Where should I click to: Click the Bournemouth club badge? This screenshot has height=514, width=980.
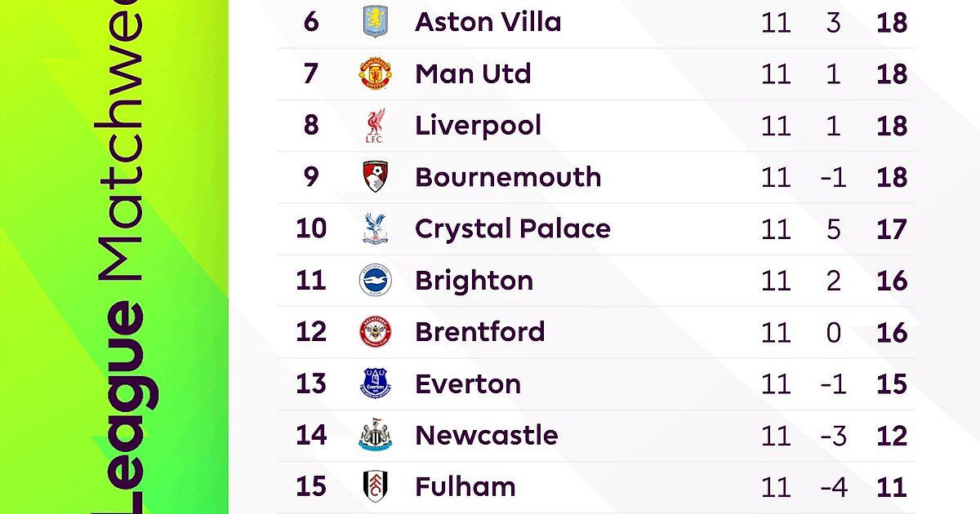(x=376, y=177)
